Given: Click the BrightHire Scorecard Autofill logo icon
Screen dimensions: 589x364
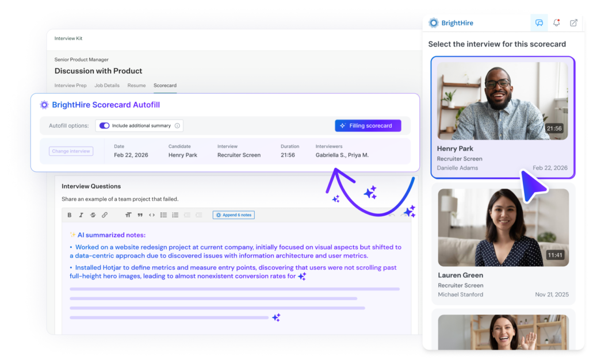Looking at the screenshot, I should (44, 105).
